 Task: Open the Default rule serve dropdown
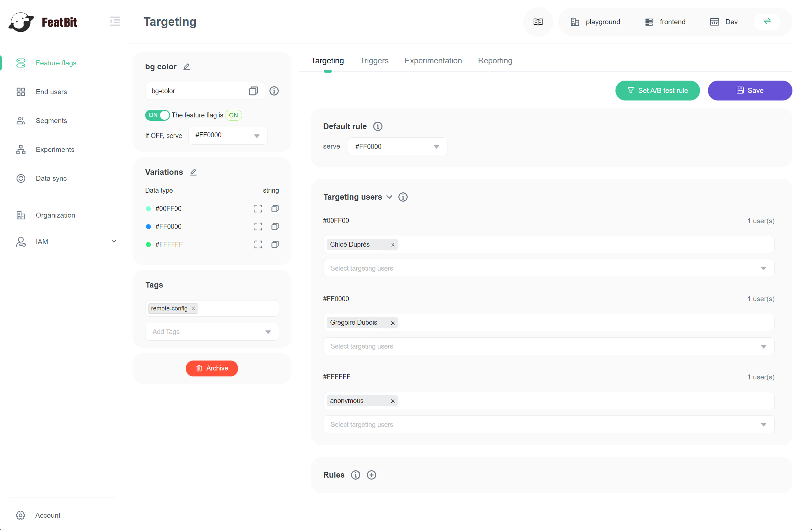point(397,147)
